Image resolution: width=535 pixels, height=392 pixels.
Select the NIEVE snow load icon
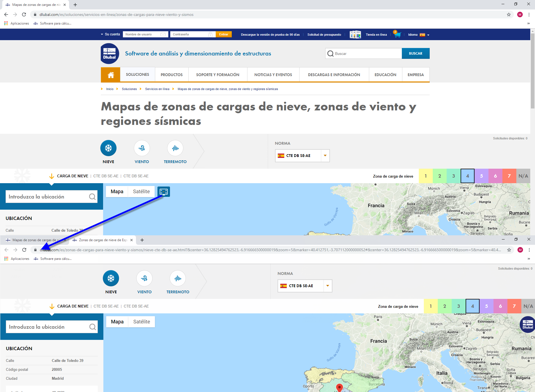point(108,148)
